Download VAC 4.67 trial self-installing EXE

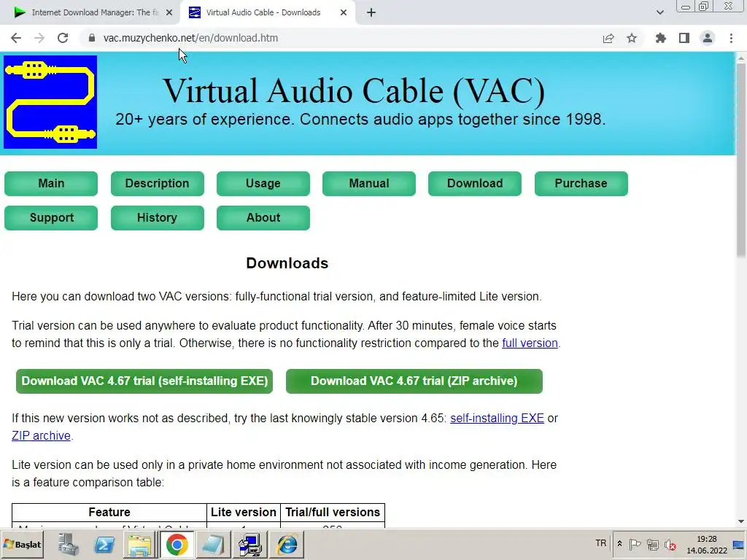pyautogui.click(x=144, y=381)
